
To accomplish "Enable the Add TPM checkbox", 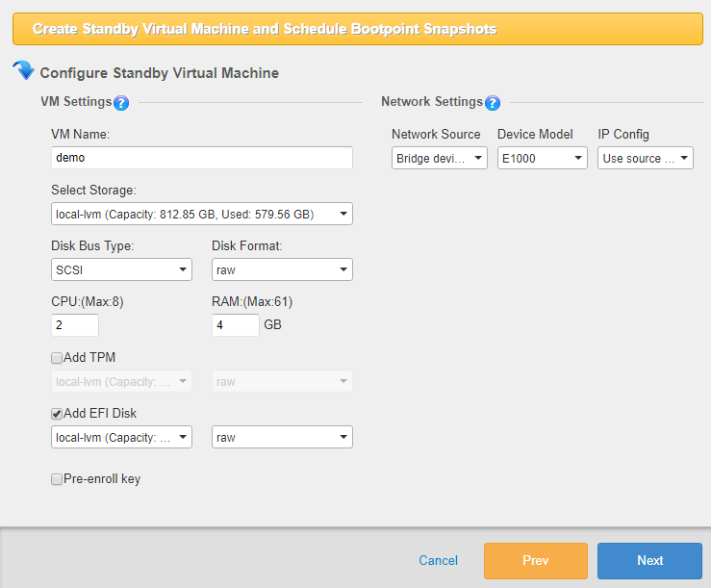I will tap(57, 358).
